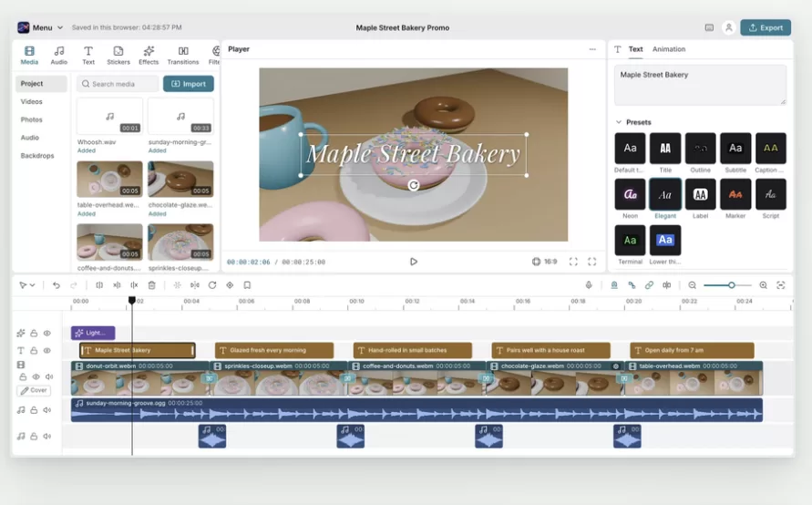Click the fit timeline to view icon
Image resolution: width=812 pixels, height=505 pixels.
click(781, 285)
